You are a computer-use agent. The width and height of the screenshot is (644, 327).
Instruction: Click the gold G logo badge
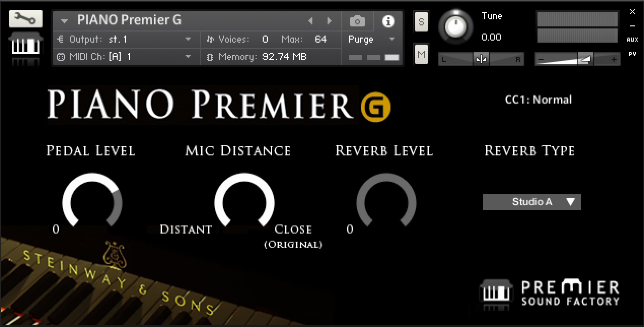(376, 105)
